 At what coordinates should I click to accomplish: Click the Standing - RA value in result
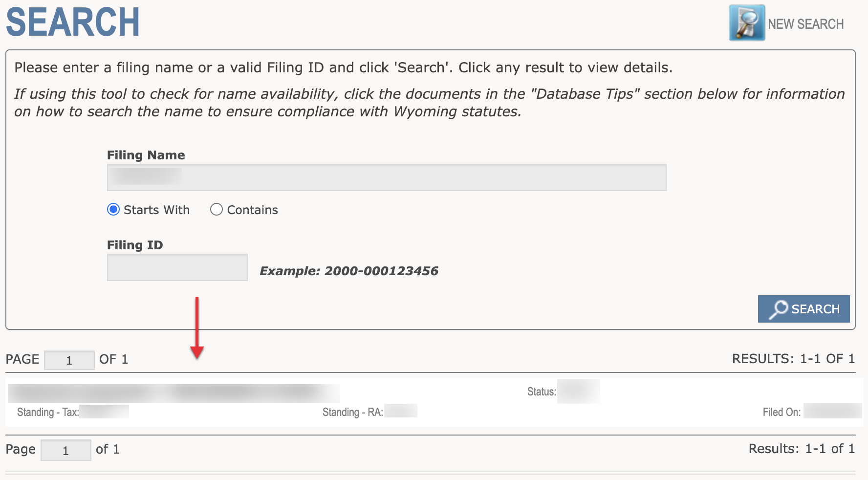tap(400, 411)
